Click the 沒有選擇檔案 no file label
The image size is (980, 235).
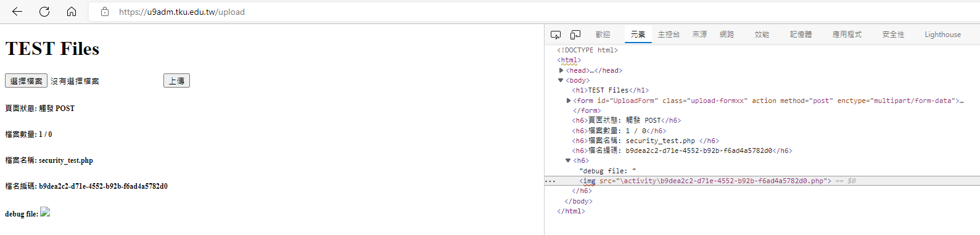(x=75, y=81)
